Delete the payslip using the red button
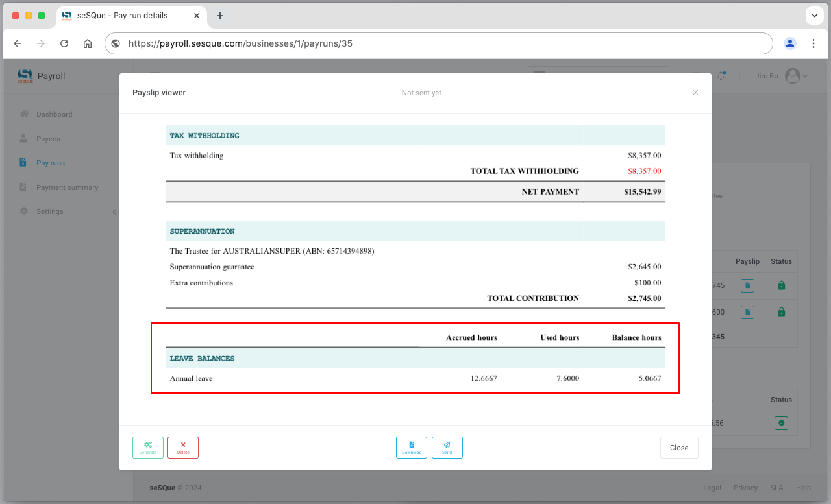Screen dimensions: 831x504 coord(183,448)
